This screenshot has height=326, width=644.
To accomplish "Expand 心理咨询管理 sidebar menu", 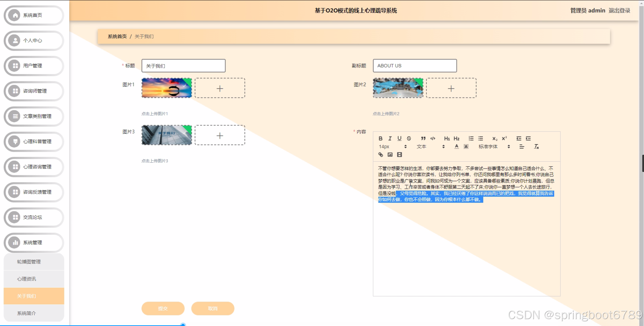I will [x=34, y=167].
